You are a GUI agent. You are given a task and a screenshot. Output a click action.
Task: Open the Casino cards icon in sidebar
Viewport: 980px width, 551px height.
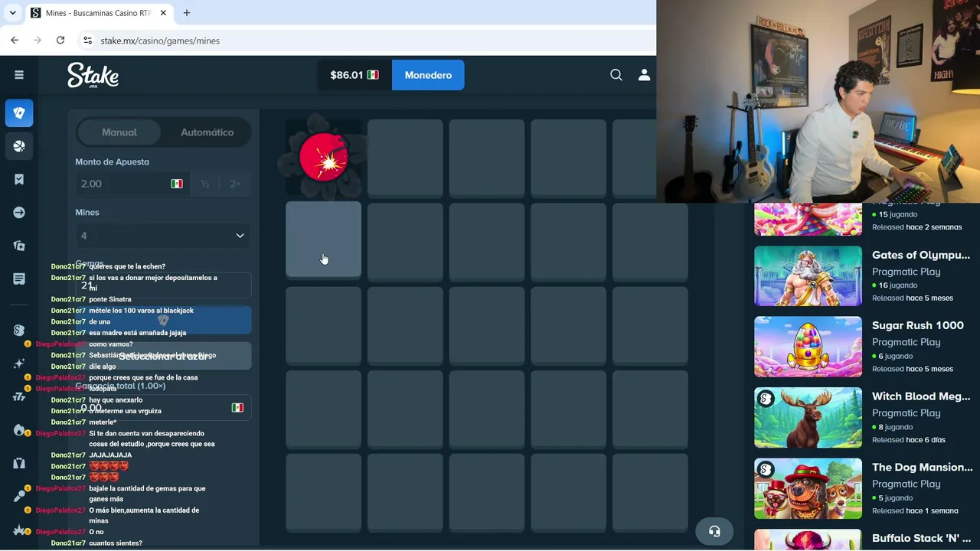coord(19,113)
